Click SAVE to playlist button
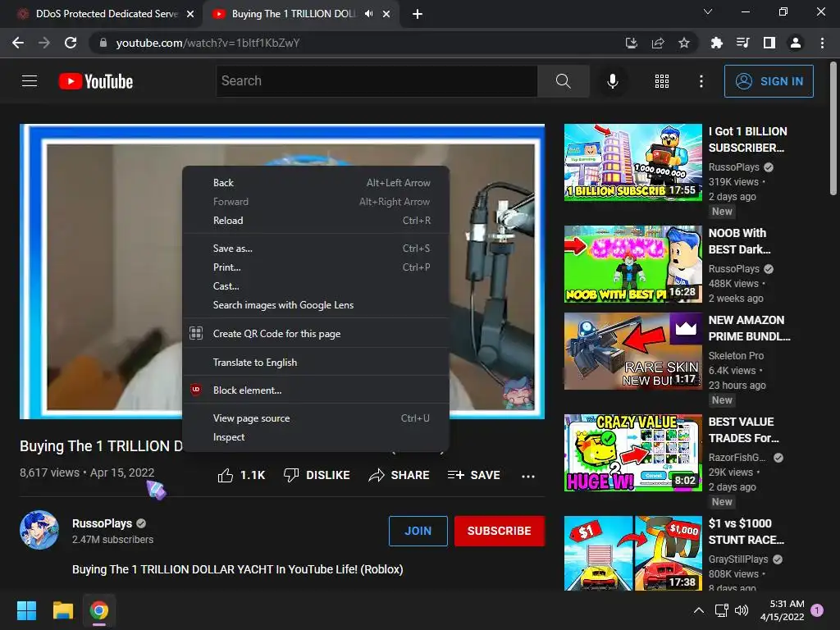The image size is (840, 630). (473, 475)
